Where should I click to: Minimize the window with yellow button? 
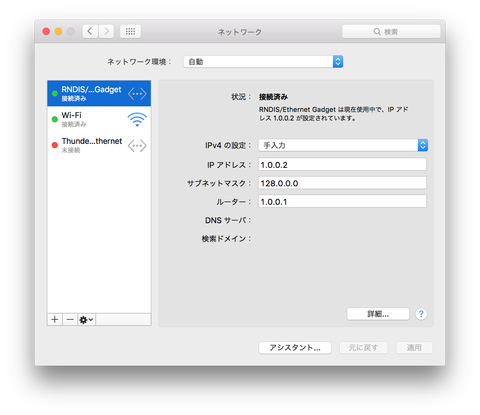pyautogui.click(x=59, y=32)
